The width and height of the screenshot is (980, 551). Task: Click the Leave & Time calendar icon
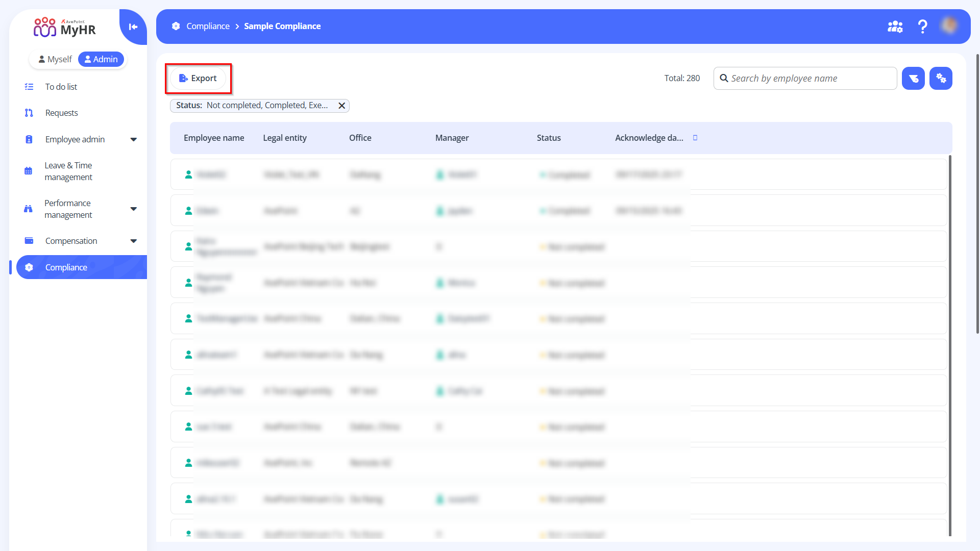click(x=29, y=171)
